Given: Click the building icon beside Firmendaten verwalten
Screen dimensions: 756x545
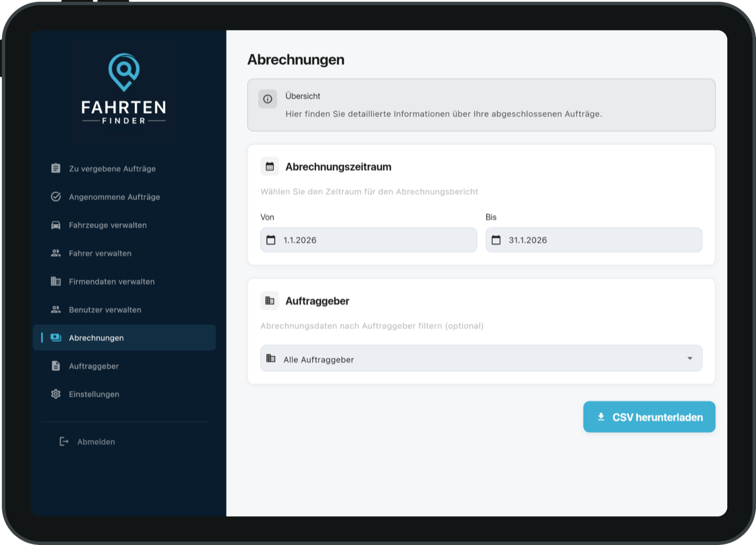Looking at the screenshot, I should pyautogui.click(x=56, y=281).
